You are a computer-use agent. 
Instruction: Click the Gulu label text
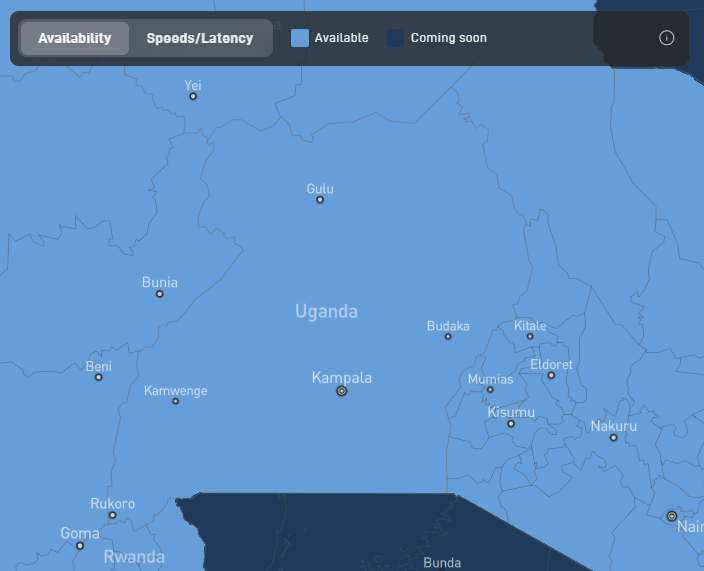[x=320, y=189]
